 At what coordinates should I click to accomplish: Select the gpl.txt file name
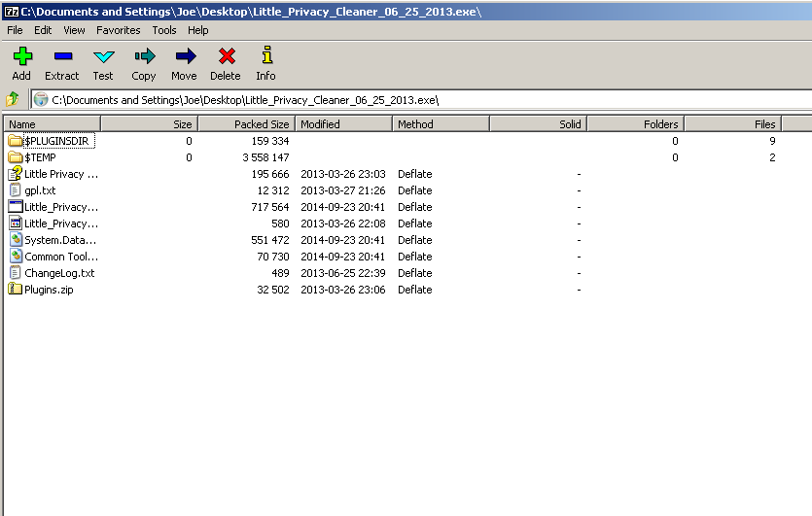(x=40, y=190)
